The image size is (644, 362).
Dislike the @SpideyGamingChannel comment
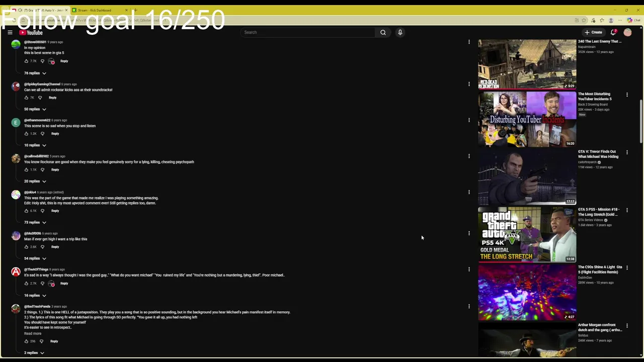[x=40, y=98]
